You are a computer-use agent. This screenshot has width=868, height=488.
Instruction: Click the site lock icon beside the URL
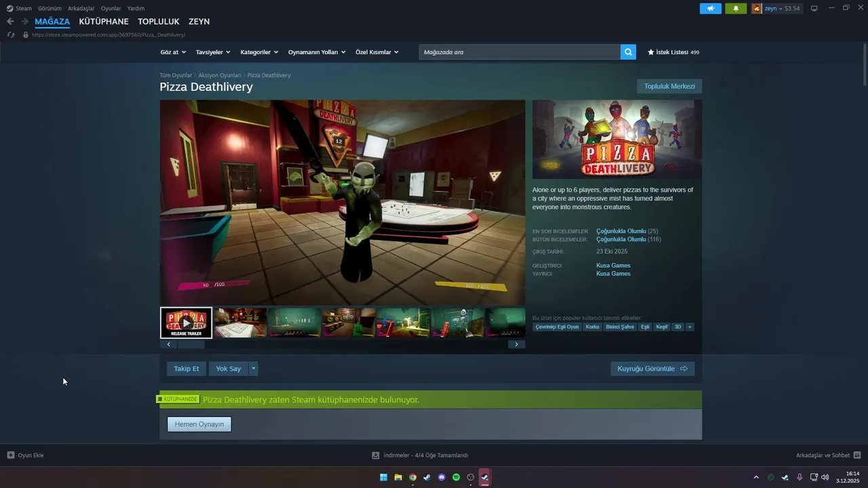tap(26, 35)
